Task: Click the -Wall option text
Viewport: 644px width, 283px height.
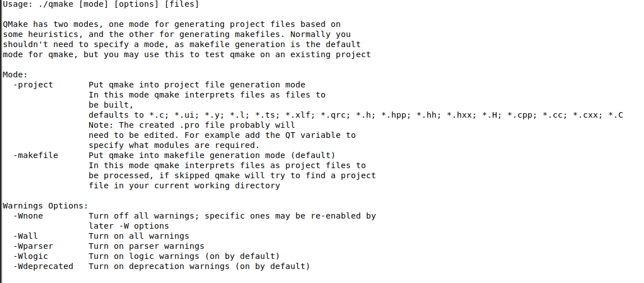Action: pos(26,236)
